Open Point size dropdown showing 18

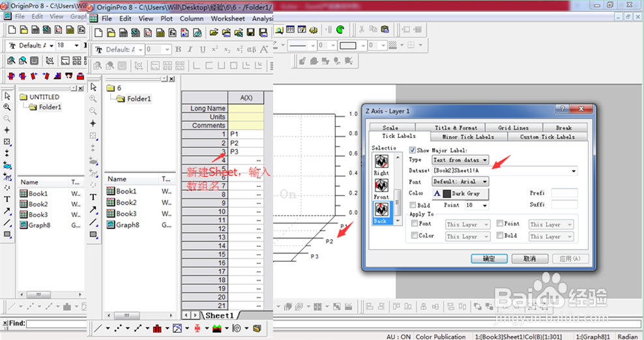tap(476, 205)
